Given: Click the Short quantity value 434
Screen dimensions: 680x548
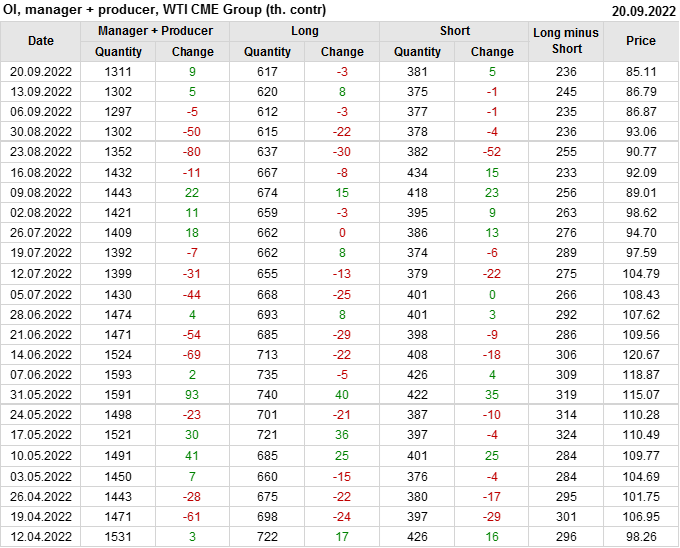Looking at the screenshot, I should coord(417,172).
